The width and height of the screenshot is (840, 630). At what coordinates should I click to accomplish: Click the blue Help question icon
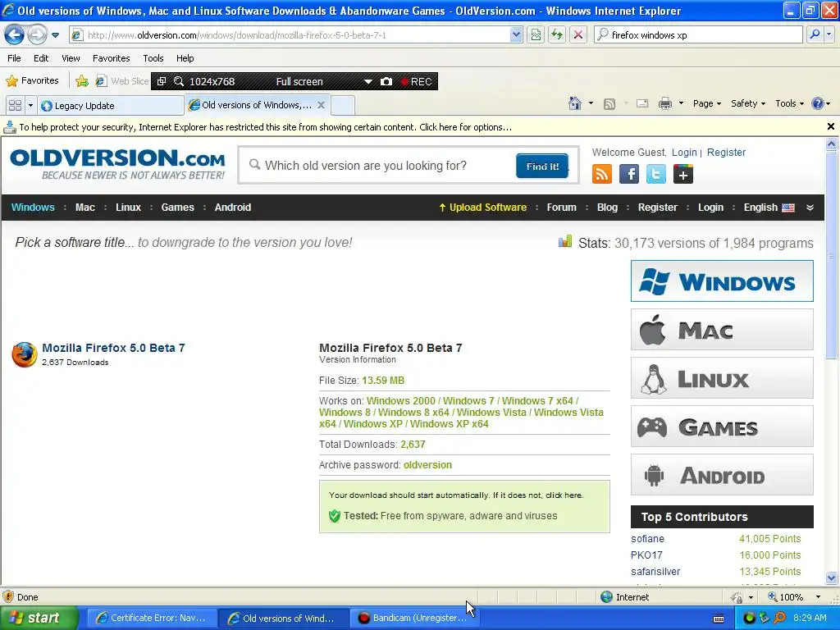818,103
